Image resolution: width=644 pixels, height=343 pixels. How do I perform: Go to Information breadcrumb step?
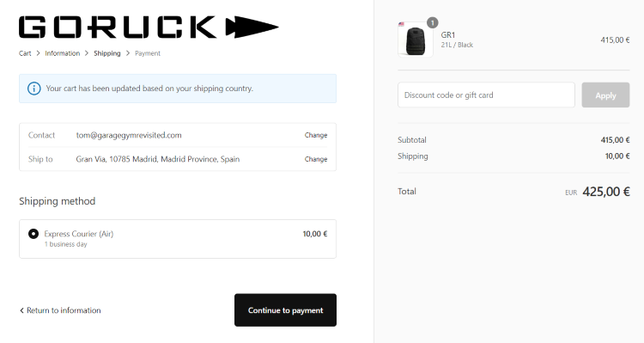pyautogui.click(x=63, y=53)
